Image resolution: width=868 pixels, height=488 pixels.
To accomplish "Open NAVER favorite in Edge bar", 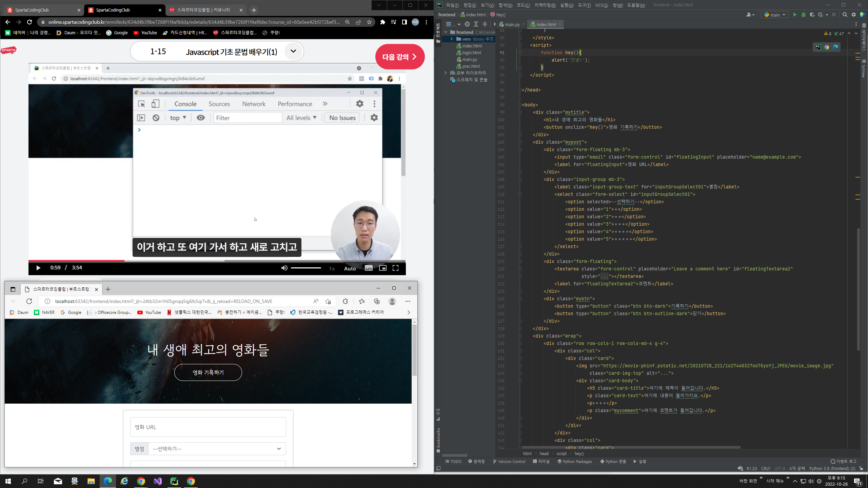I will click(44, 312).
